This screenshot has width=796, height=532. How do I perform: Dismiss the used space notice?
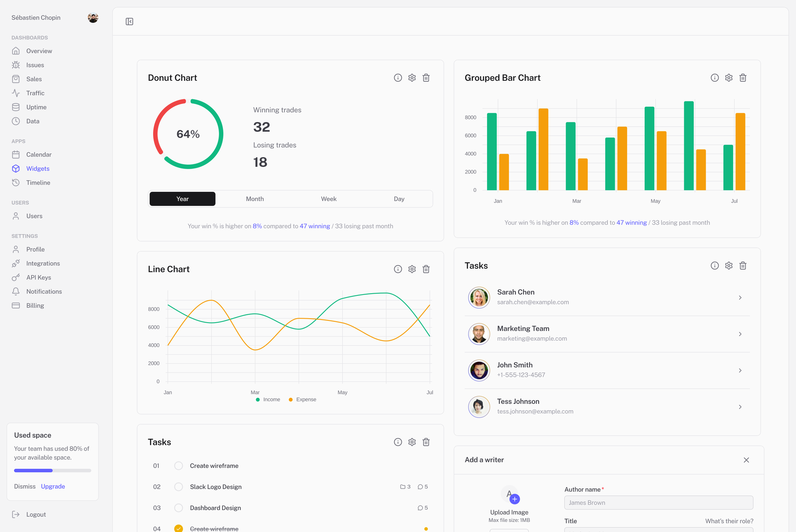[x=25, y=486]
